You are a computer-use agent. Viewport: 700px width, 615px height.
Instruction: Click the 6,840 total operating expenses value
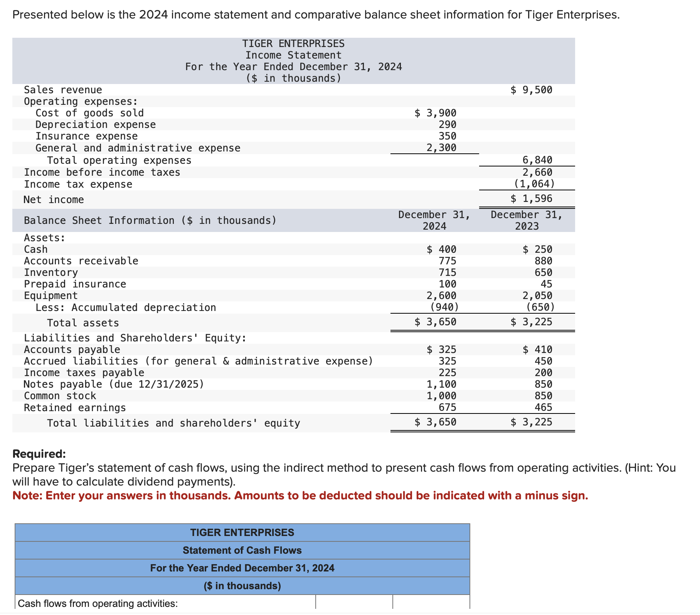[x=537, y=160]
